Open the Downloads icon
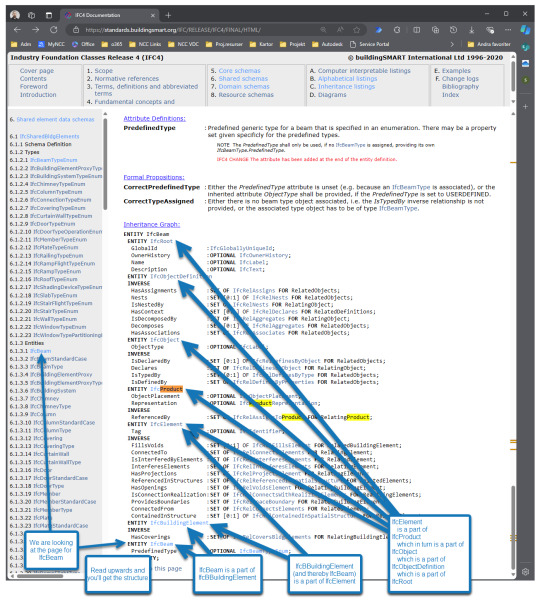Image resolution: width=540 pixels, height=600 pixels. click(x=471, y=30)
